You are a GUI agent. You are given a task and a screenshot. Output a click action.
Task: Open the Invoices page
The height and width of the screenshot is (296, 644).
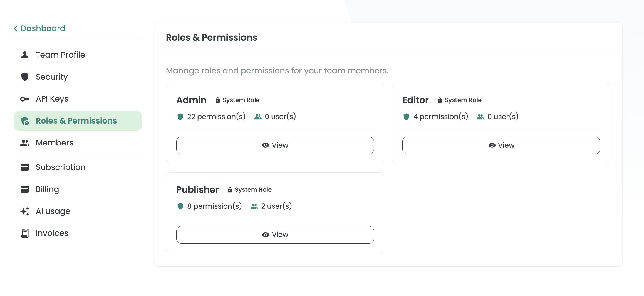78,233
